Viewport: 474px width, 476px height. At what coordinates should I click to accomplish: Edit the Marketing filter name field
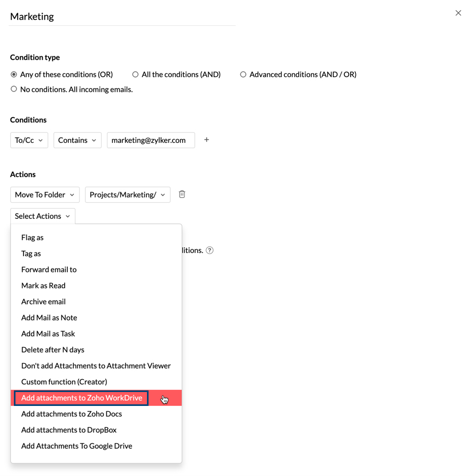pos(122,17)
